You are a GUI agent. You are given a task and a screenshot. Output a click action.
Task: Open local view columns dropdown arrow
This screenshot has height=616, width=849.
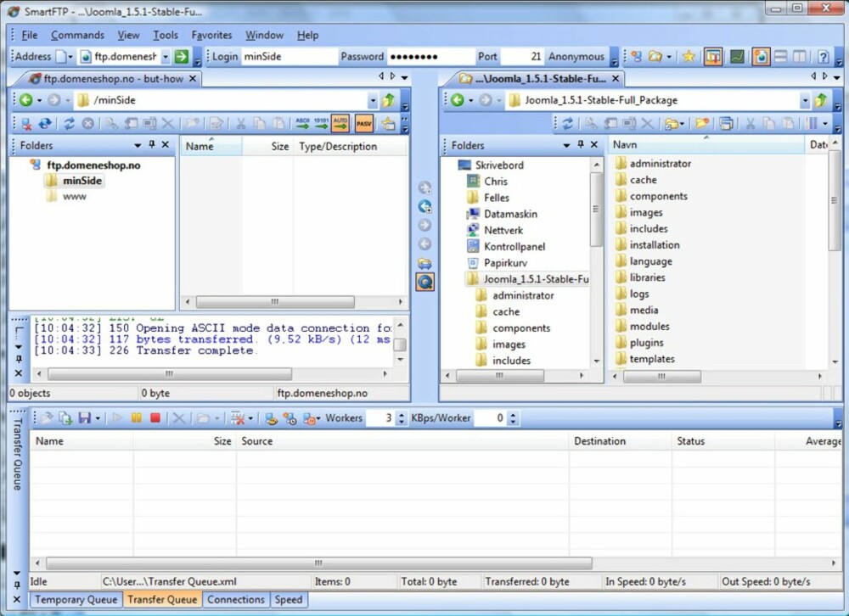click(x=825, y=124)
